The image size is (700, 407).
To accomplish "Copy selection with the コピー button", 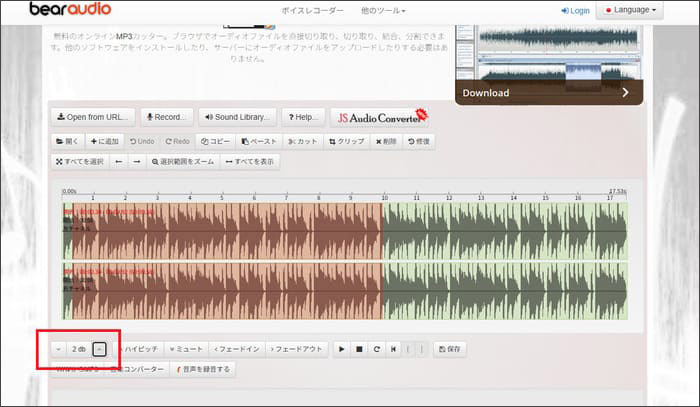I will click(216, 141).
